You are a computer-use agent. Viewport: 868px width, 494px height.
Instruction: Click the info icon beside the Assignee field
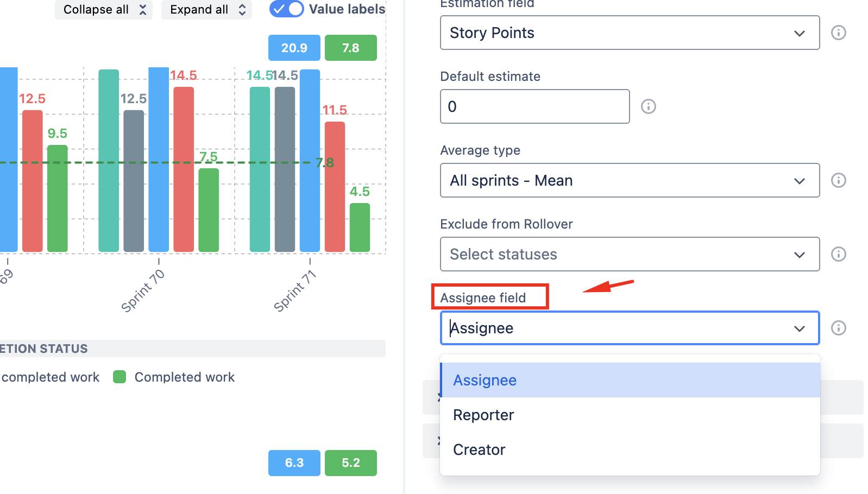coord(838,328)
